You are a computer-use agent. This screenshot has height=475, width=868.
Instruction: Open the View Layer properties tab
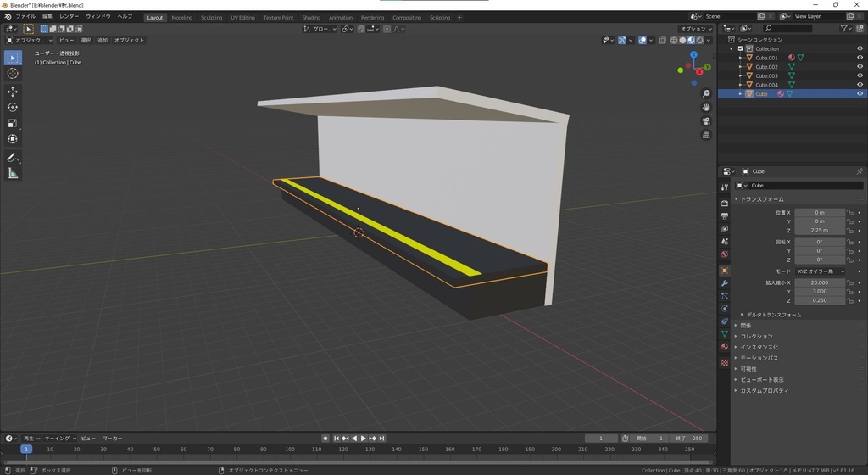725,229
